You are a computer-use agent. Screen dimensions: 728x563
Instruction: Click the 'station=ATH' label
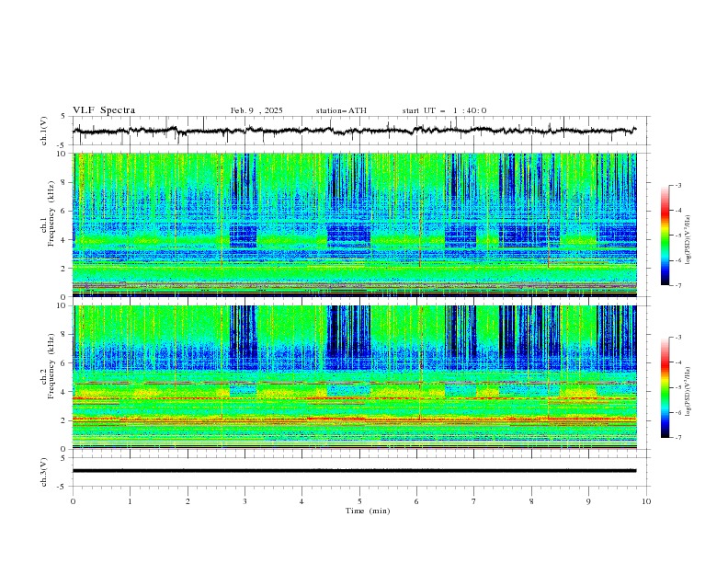tap(341, 110)
